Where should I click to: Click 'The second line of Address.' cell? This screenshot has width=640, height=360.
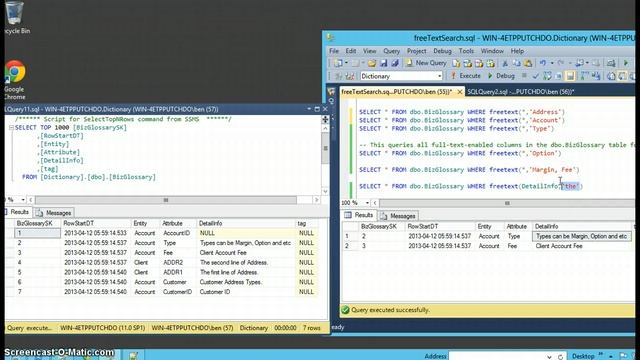(245, 262)
